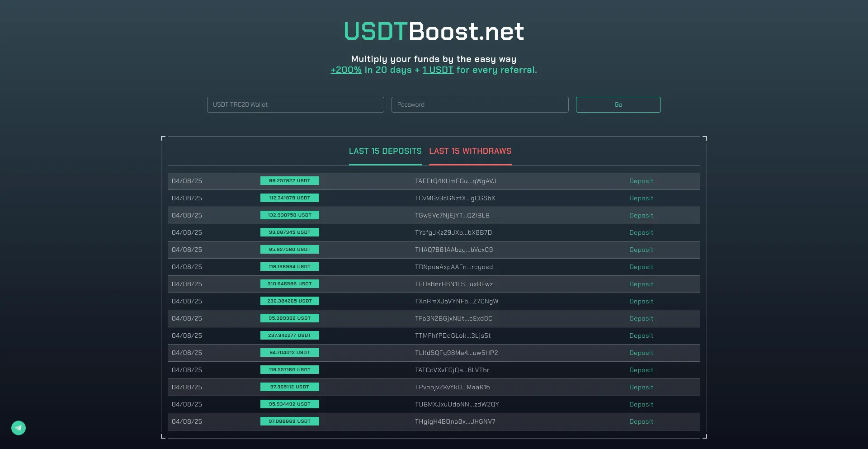Click the Go button
Viewport: 868px width, 449px height.
coord(618,104)
